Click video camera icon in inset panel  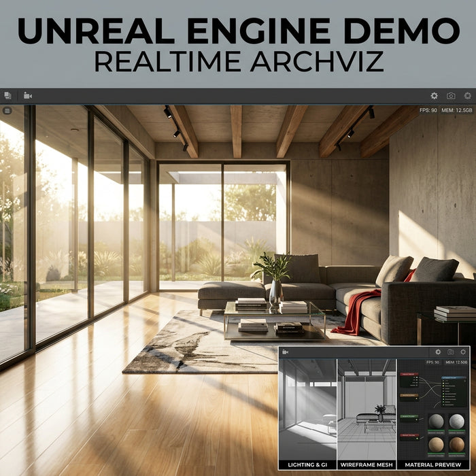pyautogui.click(x=285, y=352)
